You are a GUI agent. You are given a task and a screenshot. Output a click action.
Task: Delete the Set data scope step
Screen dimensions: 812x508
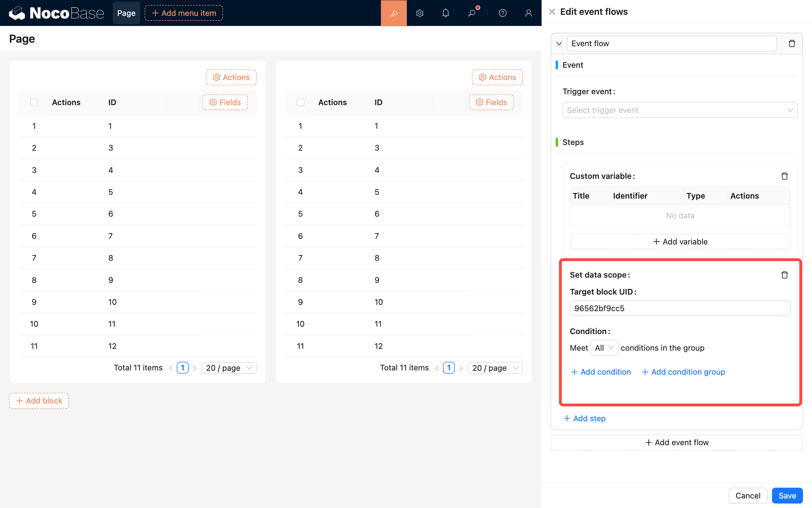coord(784,275)
